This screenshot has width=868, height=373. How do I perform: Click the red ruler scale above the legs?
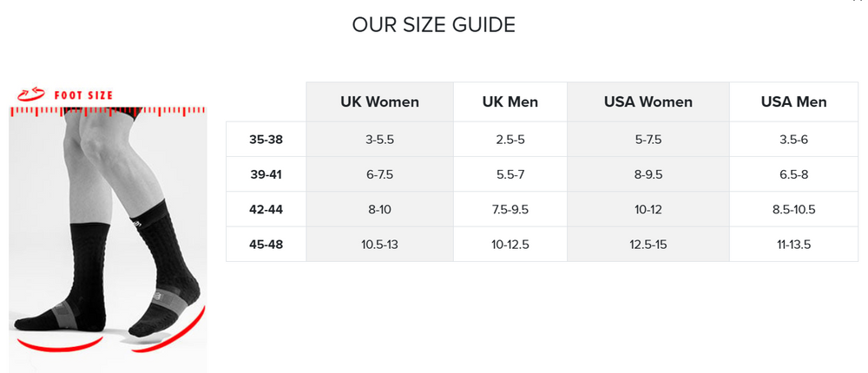108,111
